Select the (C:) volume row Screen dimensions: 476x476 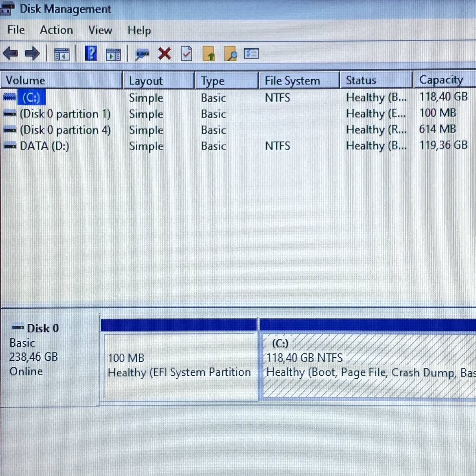pyautogui.click(x=238, y=97)
